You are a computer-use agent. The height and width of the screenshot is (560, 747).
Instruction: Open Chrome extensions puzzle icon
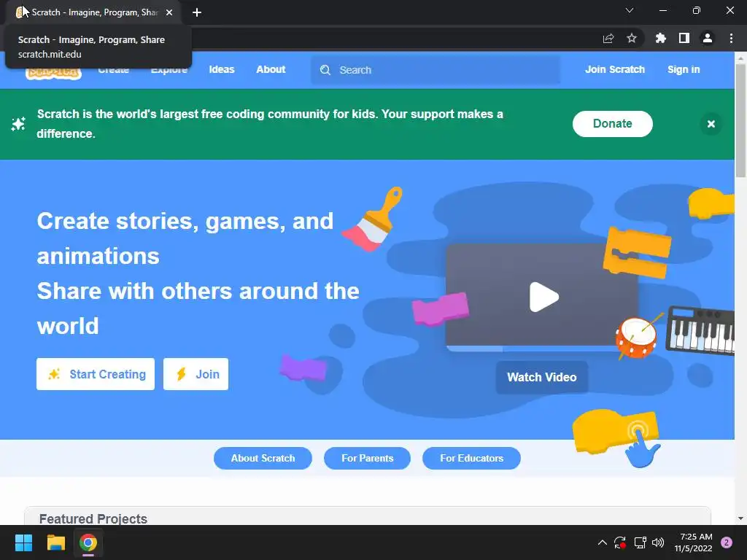[661, 38]
